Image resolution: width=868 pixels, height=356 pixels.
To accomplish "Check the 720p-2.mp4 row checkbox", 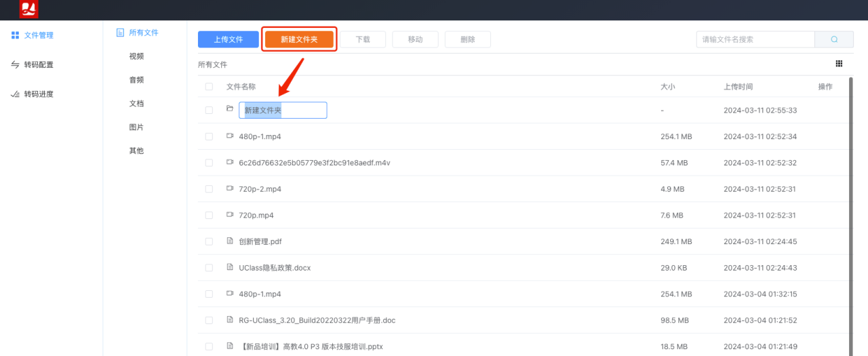I will tap(209, 189).
